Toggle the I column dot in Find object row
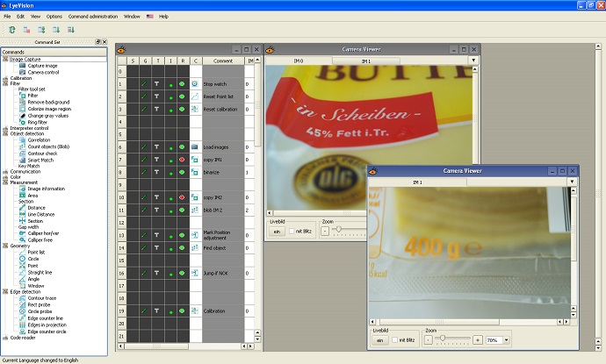The height and width of the screenshot is (364, 606). pyautogui.click(x=171, y=249)
